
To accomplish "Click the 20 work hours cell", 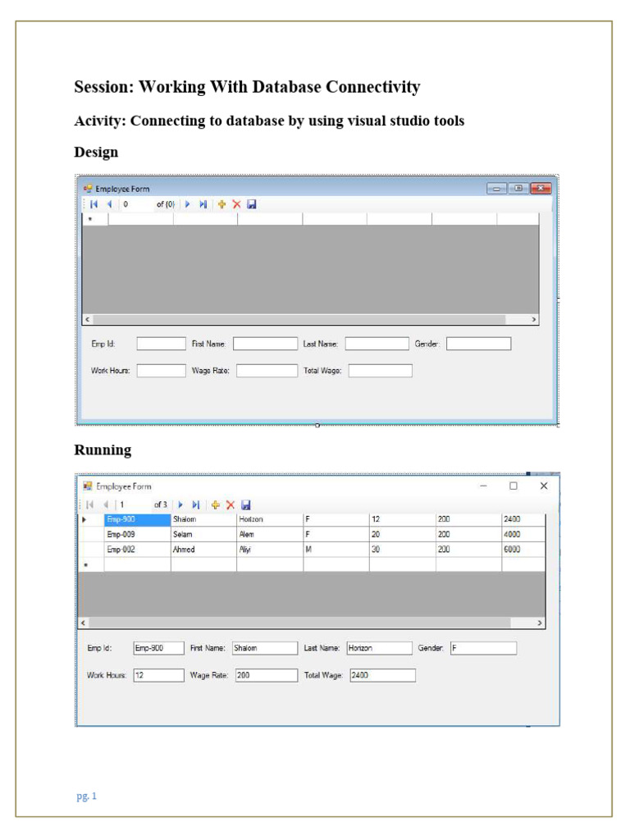I will click(x=402, y=534).
